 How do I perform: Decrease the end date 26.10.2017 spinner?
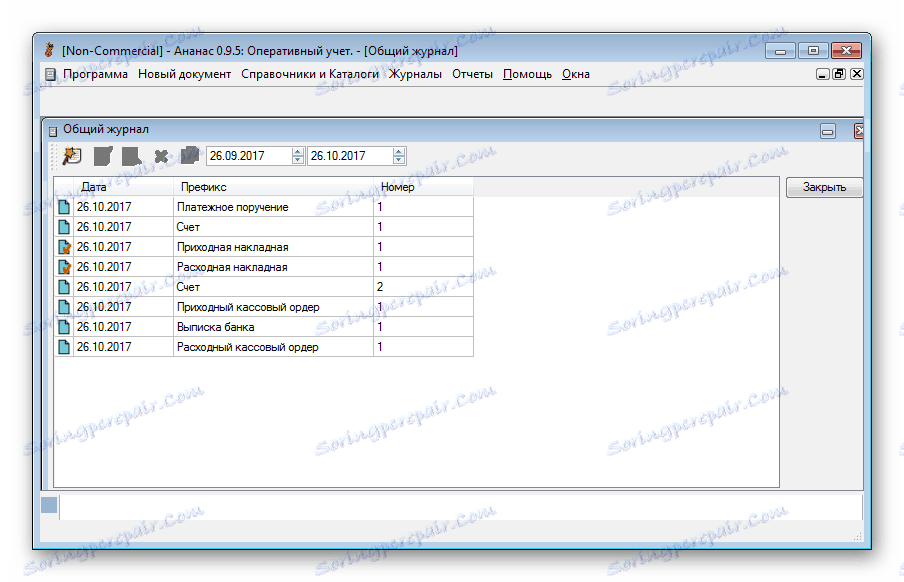(399, 160)
